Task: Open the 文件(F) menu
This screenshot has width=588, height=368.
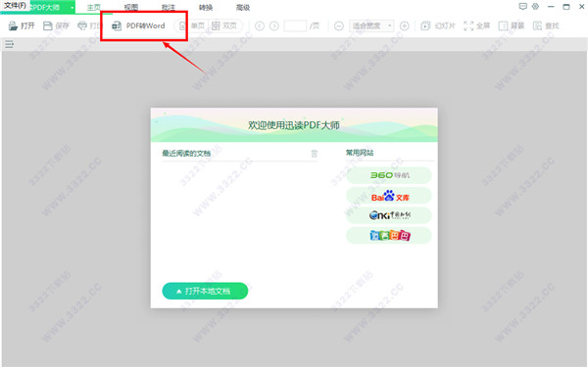Action: click(x=15, y=6)
